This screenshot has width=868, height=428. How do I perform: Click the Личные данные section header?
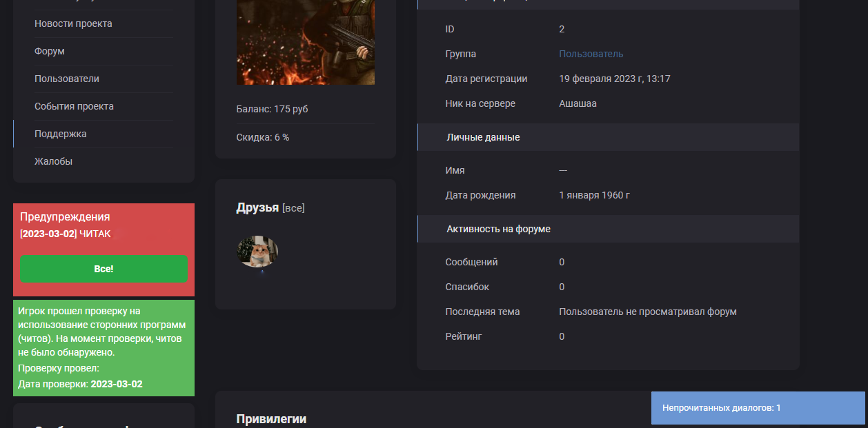(x=483, y=137)
